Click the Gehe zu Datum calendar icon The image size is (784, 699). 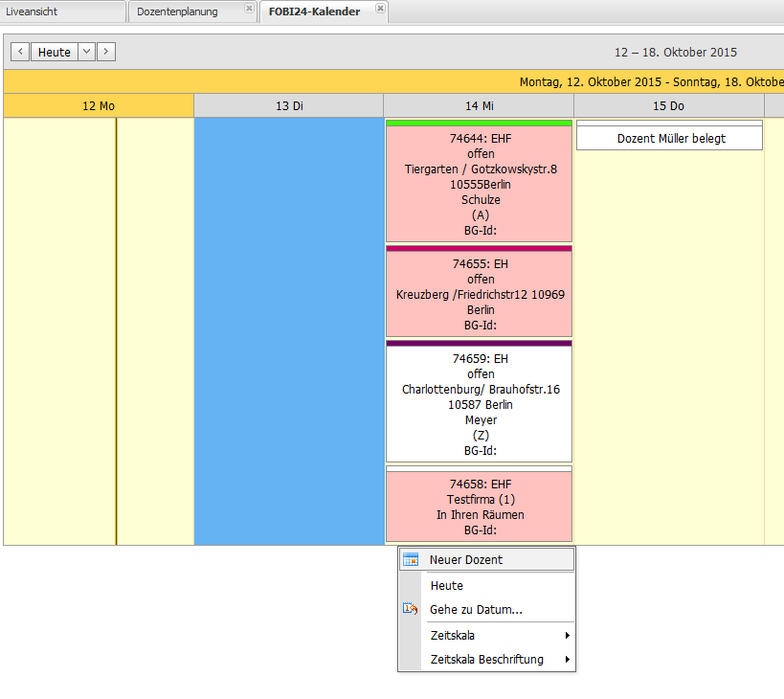point(411,609)
